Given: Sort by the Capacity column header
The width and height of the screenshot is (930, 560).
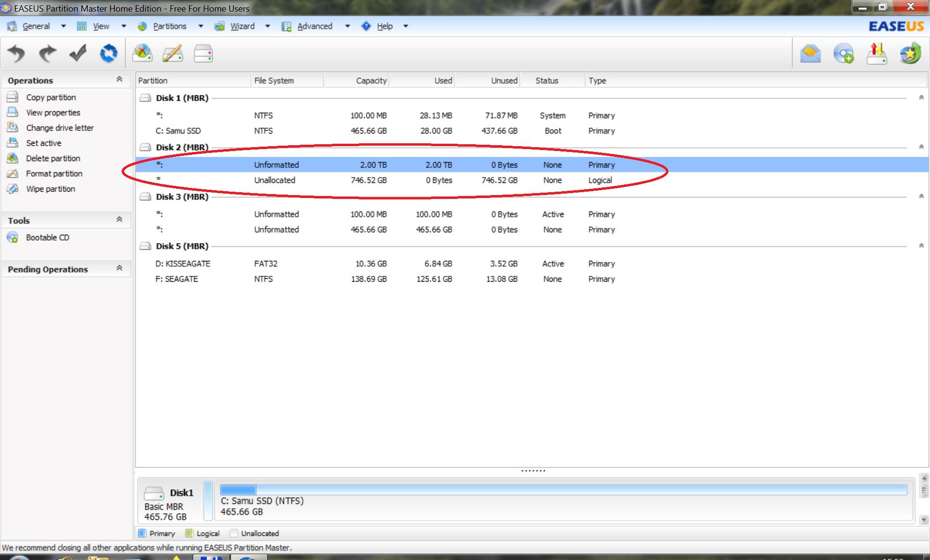Looking at the screenshot, I should (357, 80).
